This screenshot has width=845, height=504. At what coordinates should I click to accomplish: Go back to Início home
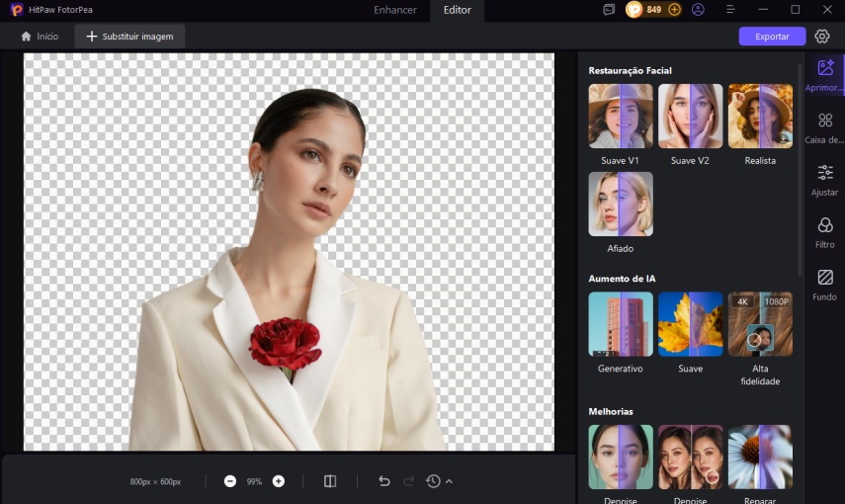(40, 37)
